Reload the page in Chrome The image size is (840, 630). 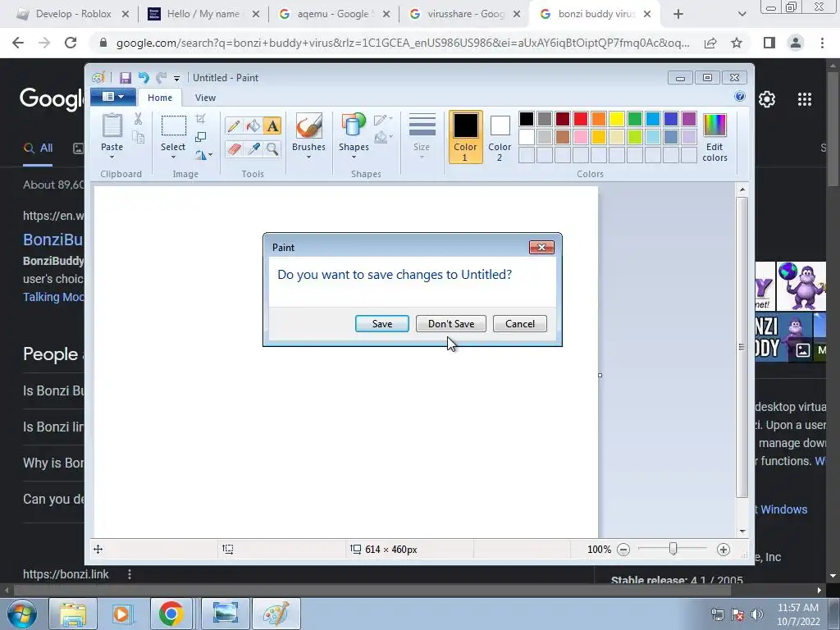[71, 43]
